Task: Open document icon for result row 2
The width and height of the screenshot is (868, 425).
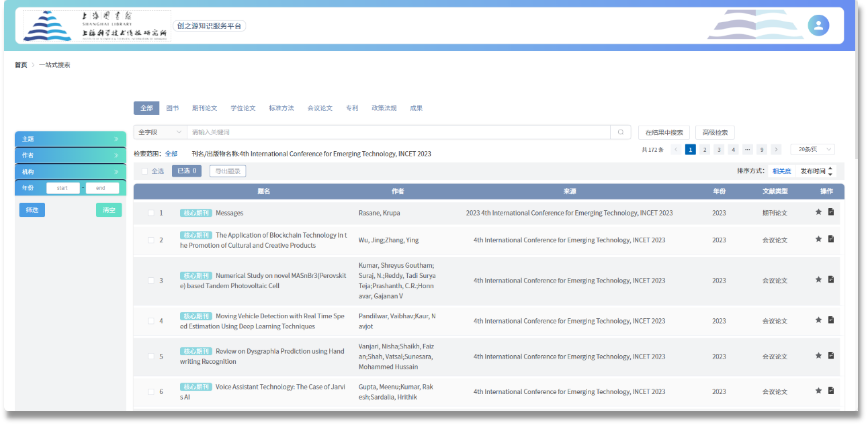Action: pos(831,239)
